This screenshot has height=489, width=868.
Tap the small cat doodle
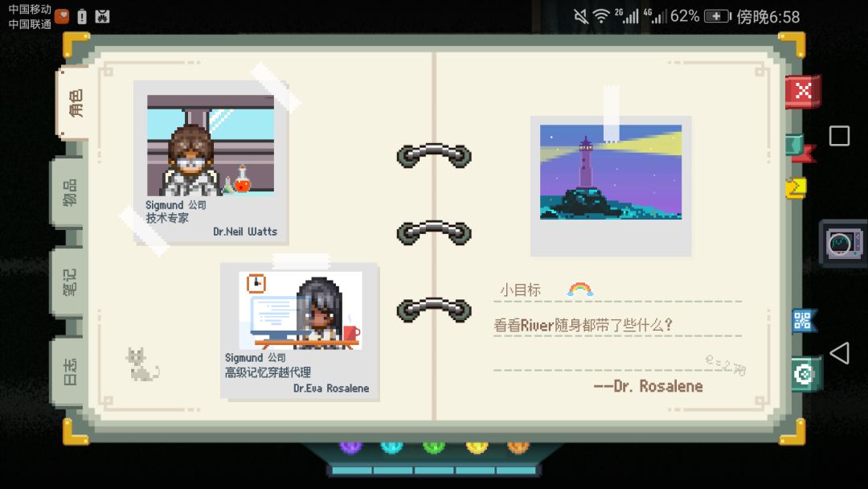coord(141,365)
